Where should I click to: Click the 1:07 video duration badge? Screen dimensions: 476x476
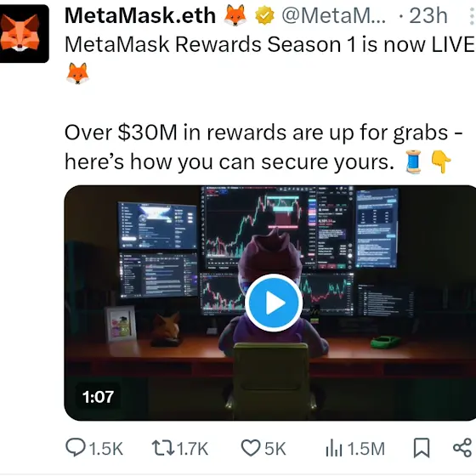pyautogui.click(x=98, y=397)
